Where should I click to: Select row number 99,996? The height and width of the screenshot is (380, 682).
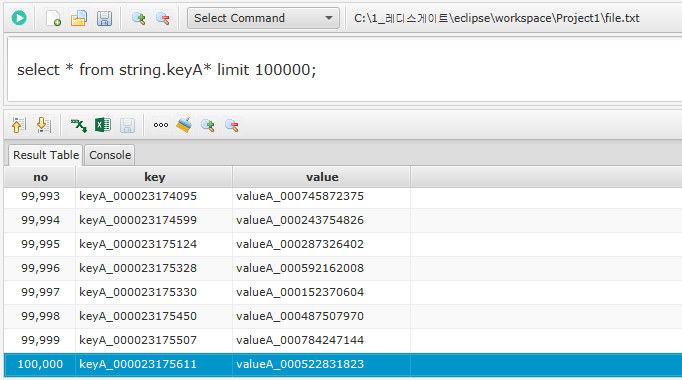tap(40, 268)
